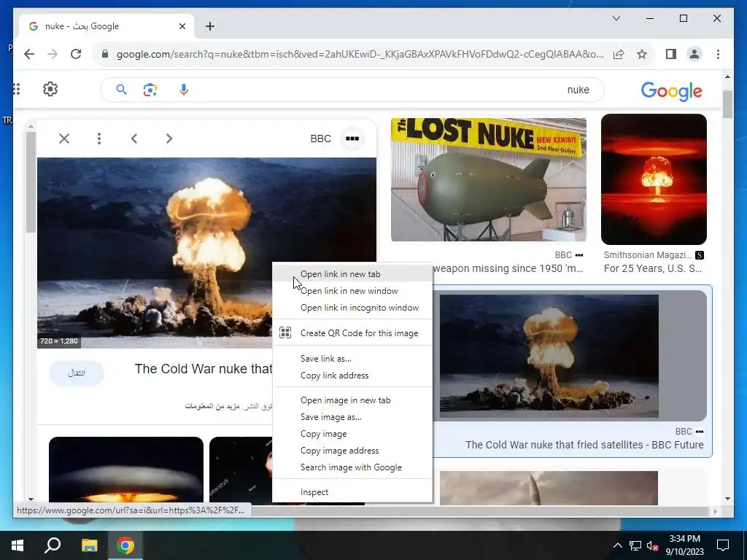Open the BBC source link in preview header

(x=321, y=139)
